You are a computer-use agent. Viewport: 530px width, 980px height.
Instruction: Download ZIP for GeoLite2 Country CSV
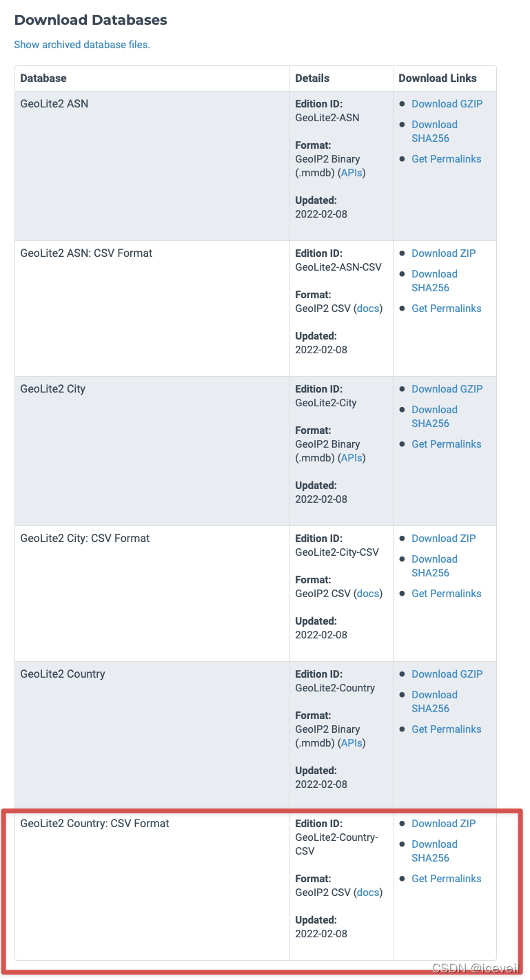coord(443,824)
